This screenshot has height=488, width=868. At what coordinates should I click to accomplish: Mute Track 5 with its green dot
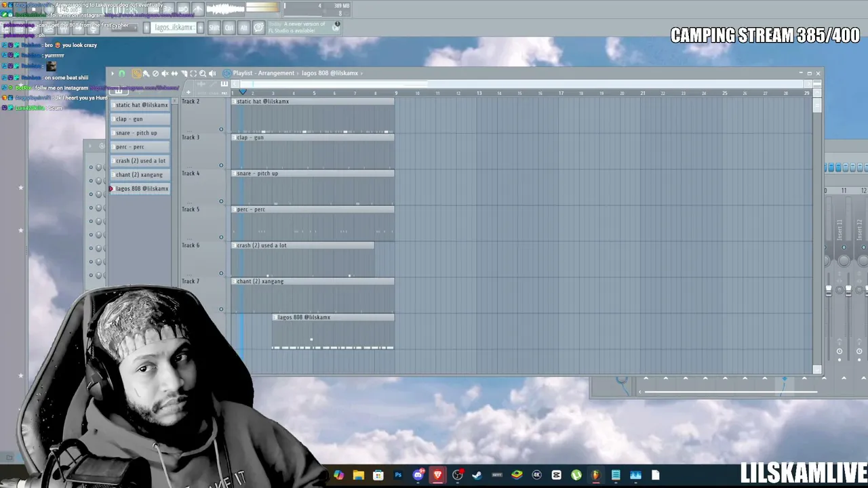(x=221, y=237)
